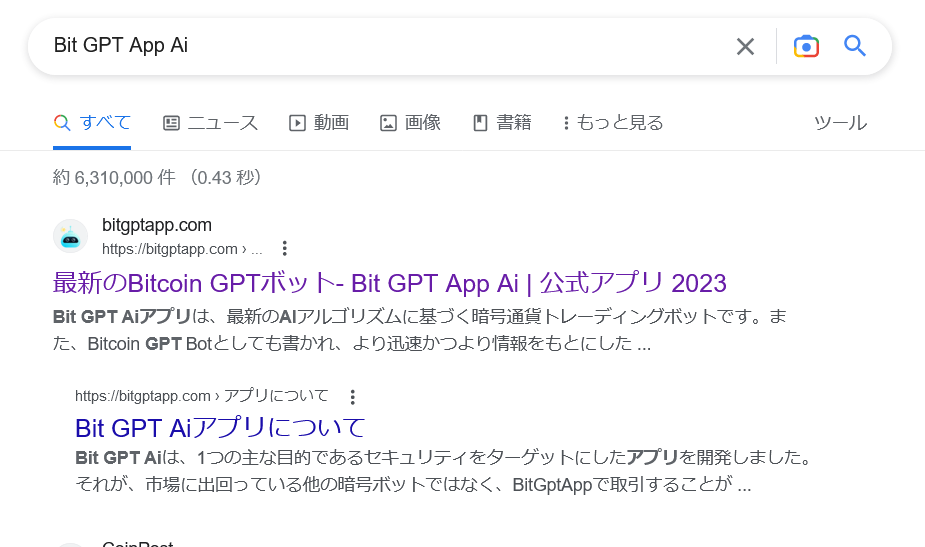
Task: Open the 最新のBitcoin GPTボット result title
Action: [389, 283]
